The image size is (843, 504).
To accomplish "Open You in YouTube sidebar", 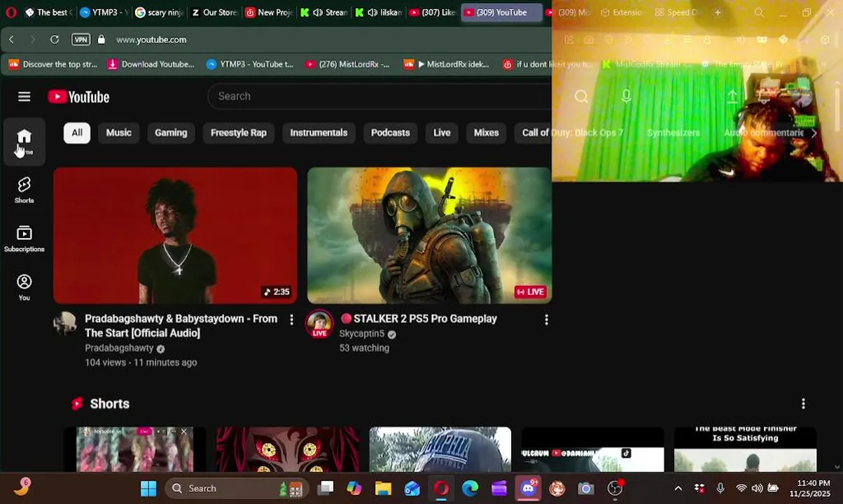I will click(25, 287).
